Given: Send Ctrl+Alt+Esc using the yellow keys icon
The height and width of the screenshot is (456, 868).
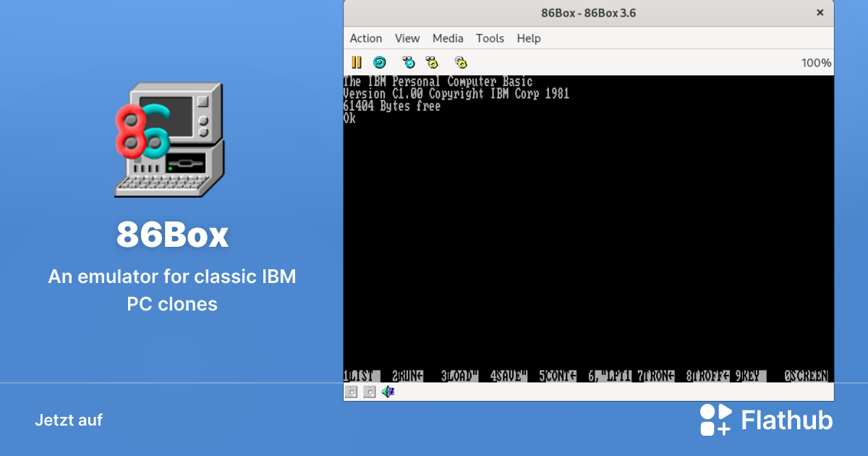Looking at the screenshot, I should tap(432, 62).
